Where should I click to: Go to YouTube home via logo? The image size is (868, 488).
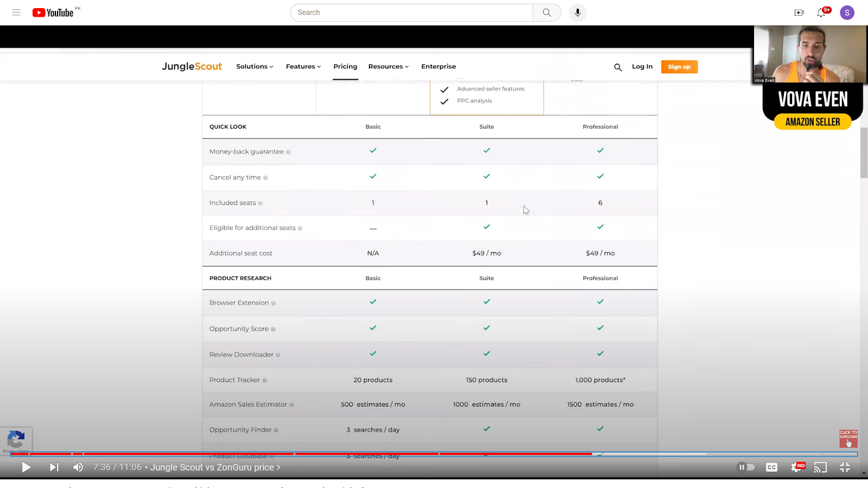coord(53,12)
